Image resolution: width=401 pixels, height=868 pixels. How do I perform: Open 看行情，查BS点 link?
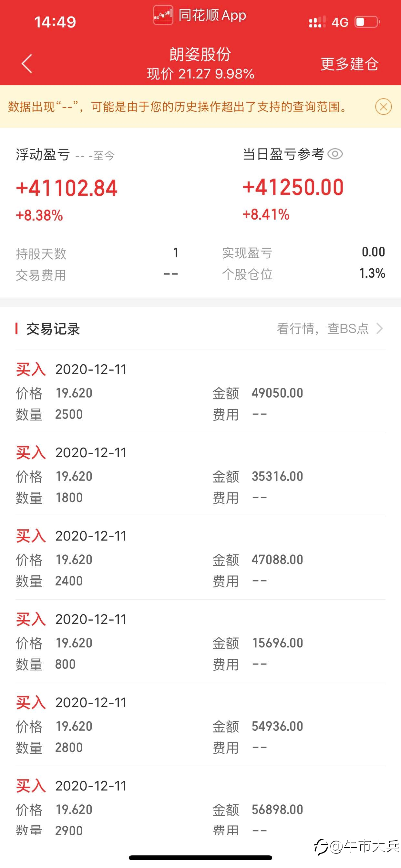[x=323, y=328]
